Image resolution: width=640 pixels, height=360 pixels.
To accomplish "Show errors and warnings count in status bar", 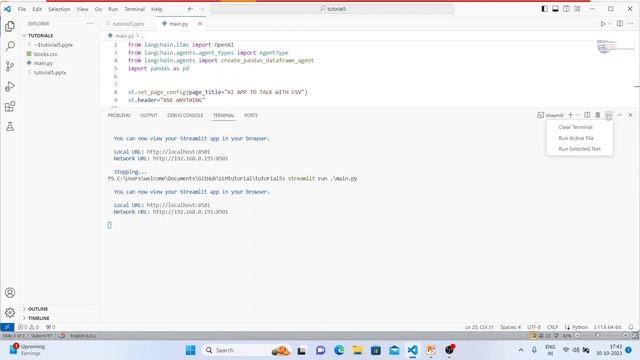I will [x=28, y=327].
